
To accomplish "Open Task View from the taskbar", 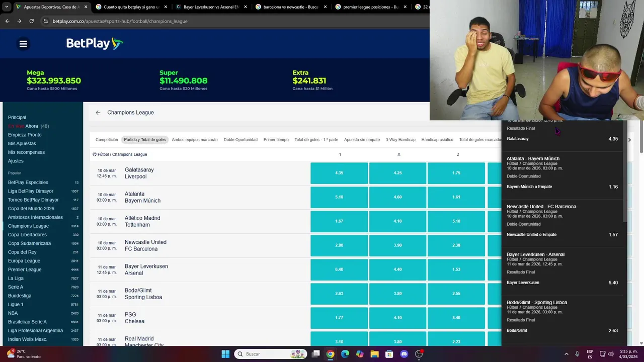I will pos(315,354).
